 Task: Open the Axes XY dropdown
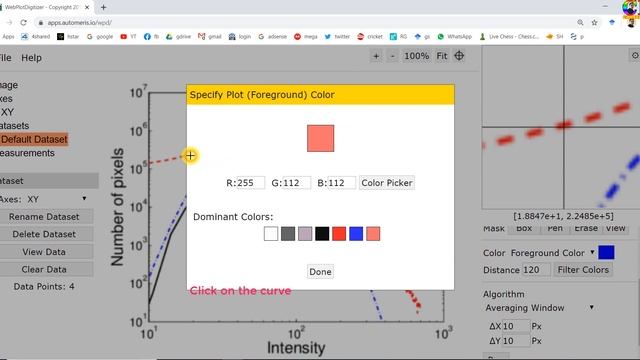57,199
